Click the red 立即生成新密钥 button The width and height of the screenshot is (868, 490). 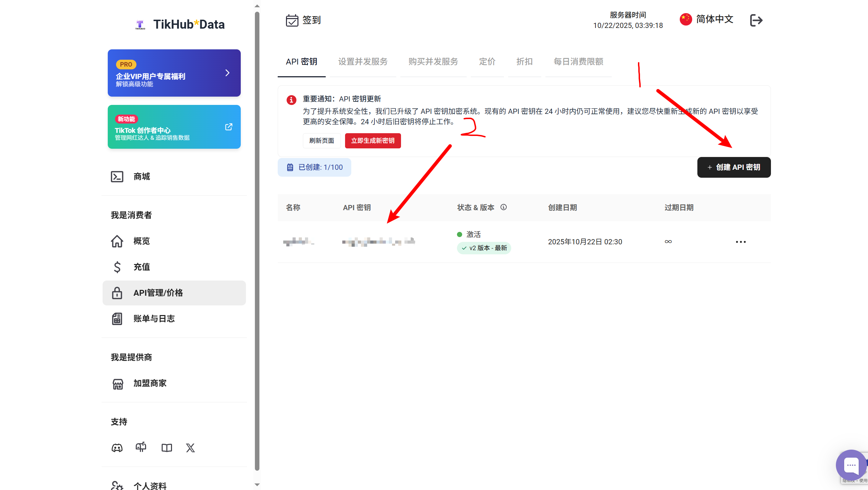[x=373, y=141]
